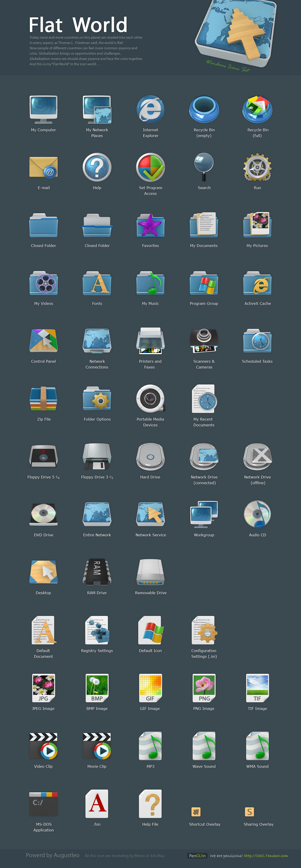Open the http://CDC.Tencent.com link

(266, 856)
